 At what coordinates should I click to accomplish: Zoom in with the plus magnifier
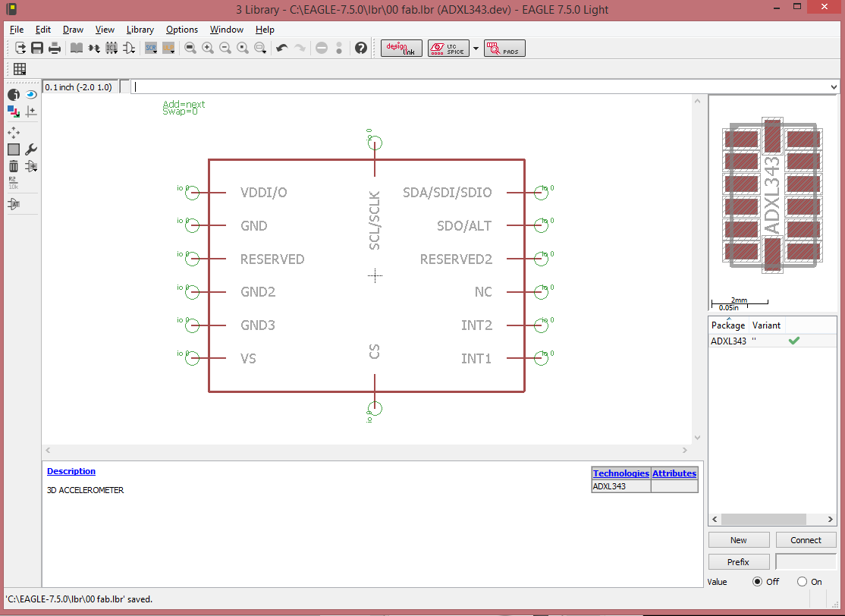pos(208,48)
